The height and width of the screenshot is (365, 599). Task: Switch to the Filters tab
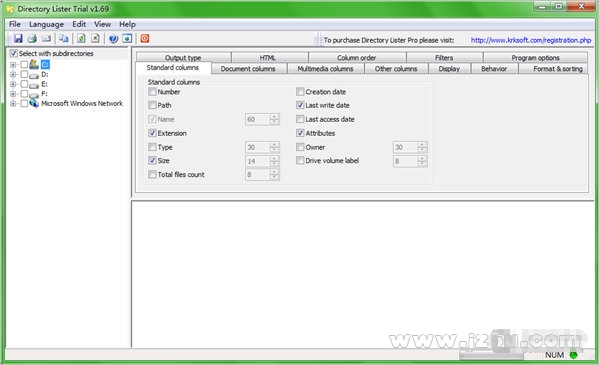444,57
